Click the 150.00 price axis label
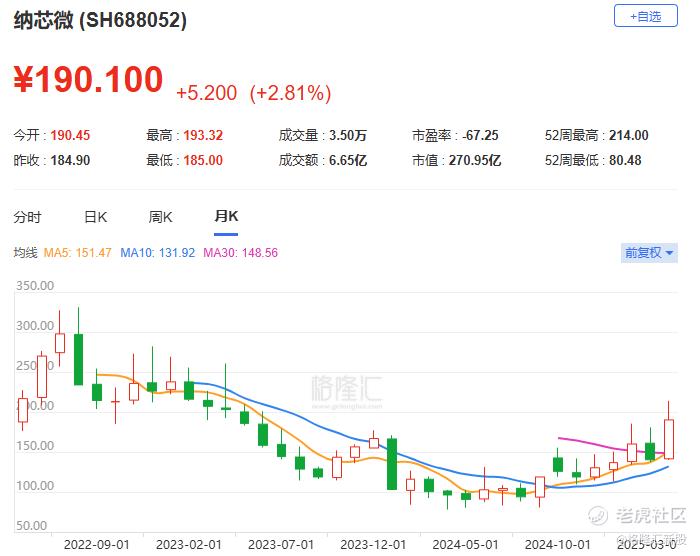This screenshot has height=556, width=700. [x=35, y=446]
